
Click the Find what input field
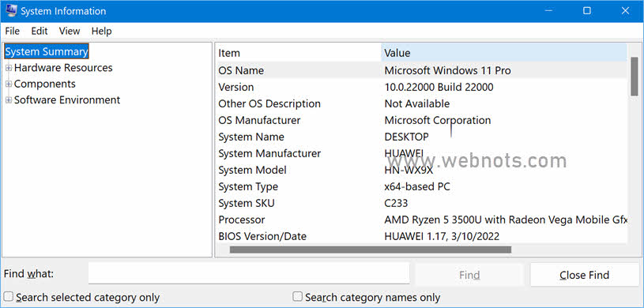tap(249, 273)
